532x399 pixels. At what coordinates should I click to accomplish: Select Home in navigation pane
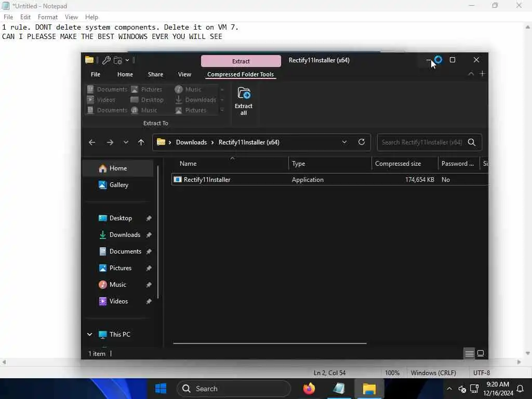click(117, 168)
